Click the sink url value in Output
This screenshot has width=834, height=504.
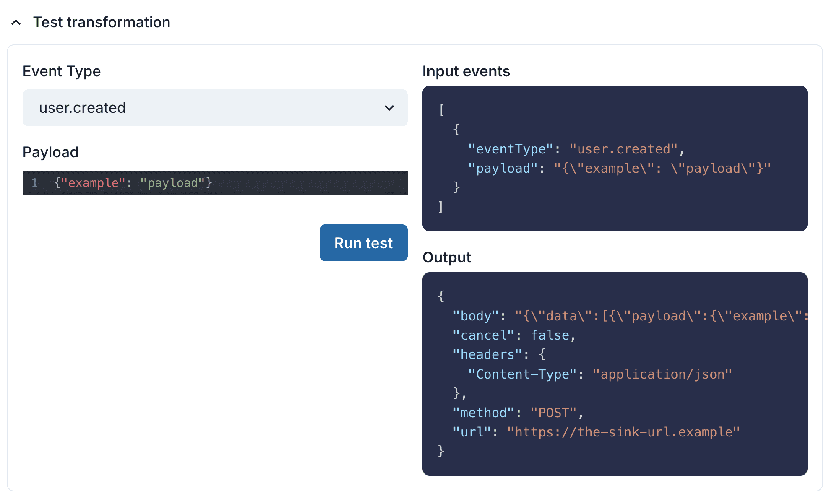pos(623,432)
